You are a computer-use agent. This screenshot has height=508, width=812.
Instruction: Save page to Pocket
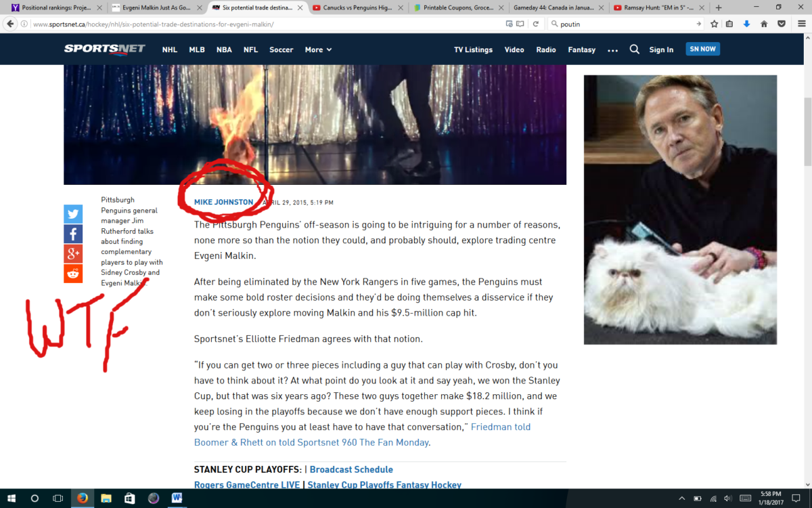[x=781, y=24]
